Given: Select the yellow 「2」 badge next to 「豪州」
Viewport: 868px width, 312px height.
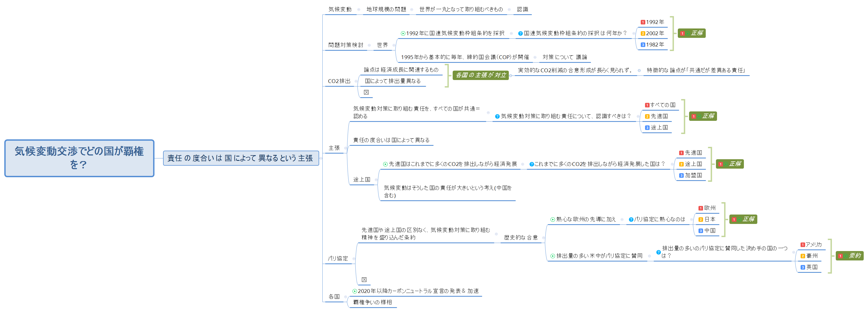Looking at the screenshot, I should point(803,256).
